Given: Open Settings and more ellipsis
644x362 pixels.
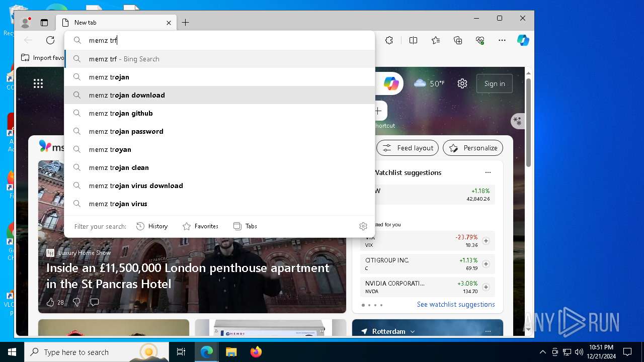Looking at the screenshot, I should (x=502, y=40).
